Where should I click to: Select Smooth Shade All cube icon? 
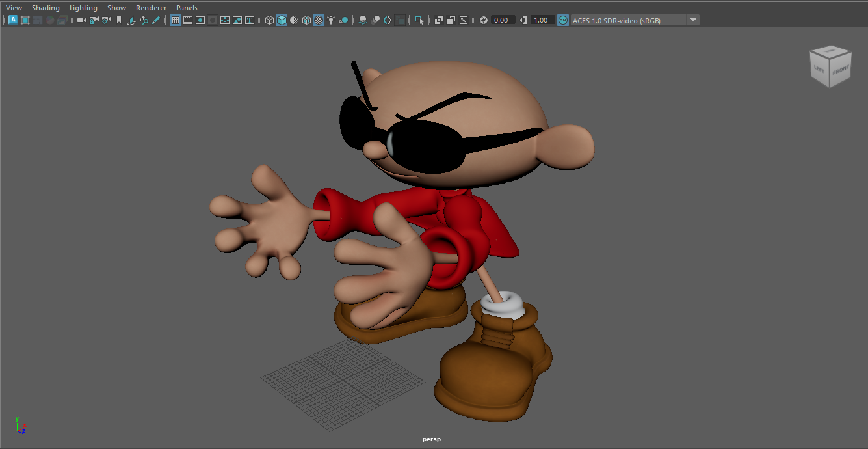(x=282, y=20)
